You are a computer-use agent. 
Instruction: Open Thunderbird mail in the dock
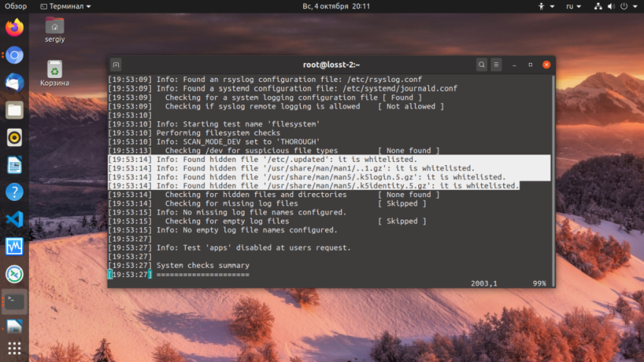tap(14, 83)
